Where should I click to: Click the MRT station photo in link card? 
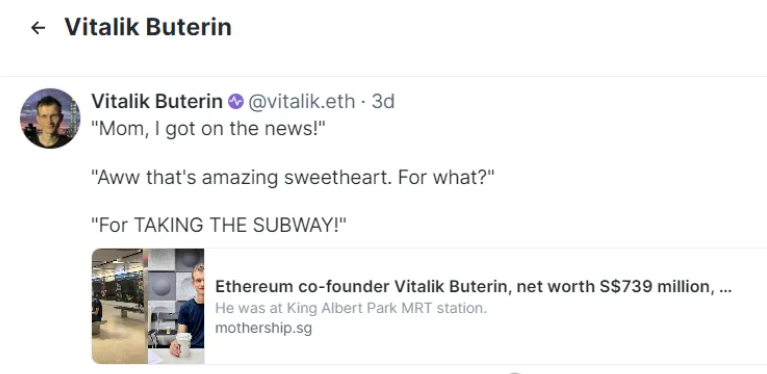pos(119,306)
